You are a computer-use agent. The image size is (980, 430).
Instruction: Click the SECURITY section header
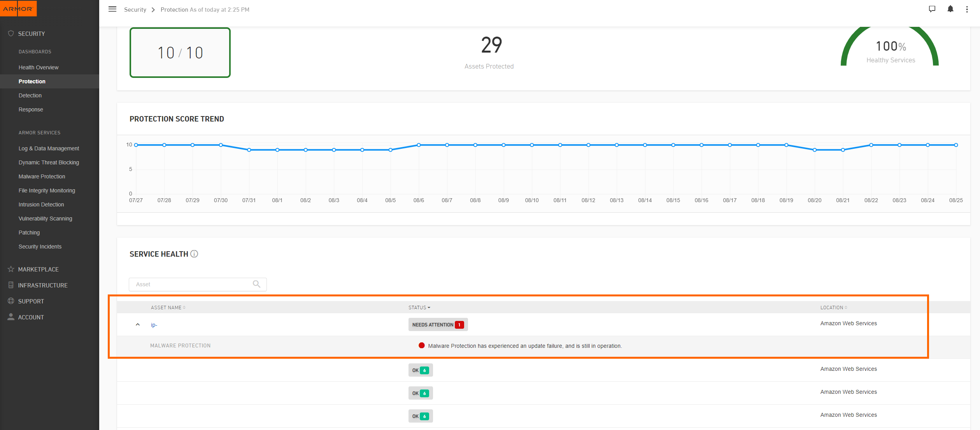click(x=32, y=33)
